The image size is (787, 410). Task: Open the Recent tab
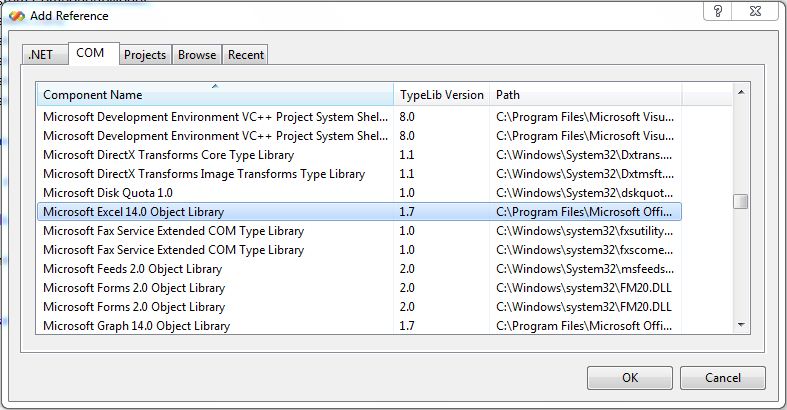246,55
